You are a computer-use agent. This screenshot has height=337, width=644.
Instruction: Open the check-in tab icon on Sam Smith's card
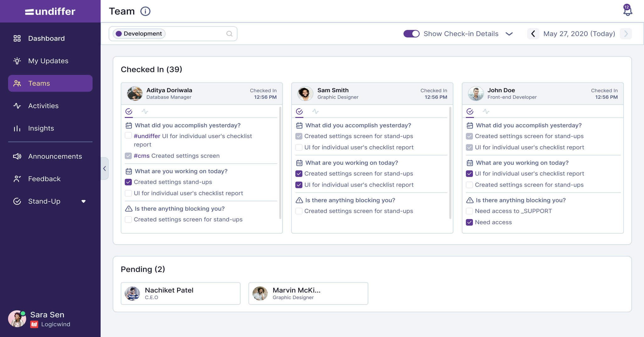(x=299, y=111)
